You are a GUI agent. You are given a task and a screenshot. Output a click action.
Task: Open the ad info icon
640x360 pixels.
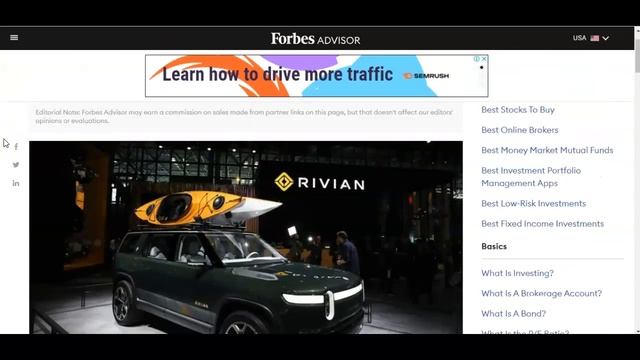click(x=476, y=59)
